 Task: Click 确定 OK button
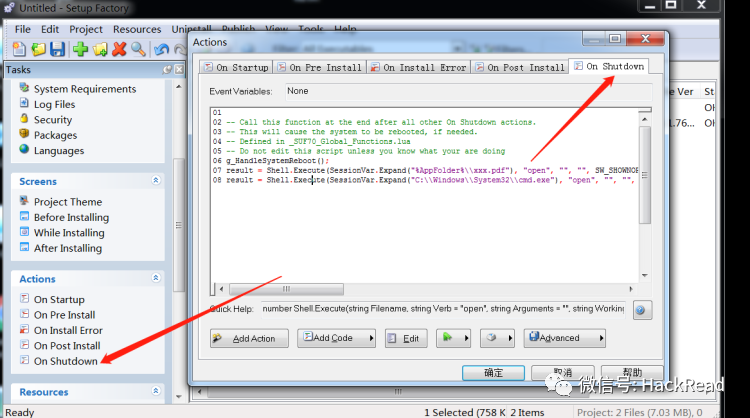point(493,373)
